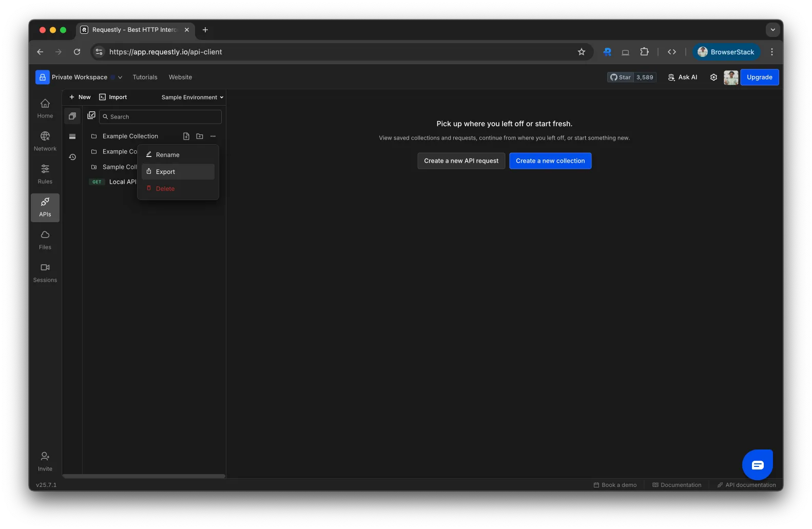812x529 pixels.
Task: View site information icon in address bar
Action: [x=99, y=52]
